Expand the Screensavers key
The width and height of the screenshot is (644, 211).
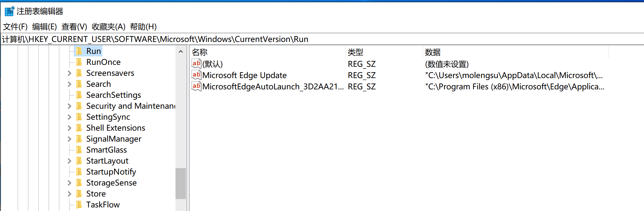point(69,73)
